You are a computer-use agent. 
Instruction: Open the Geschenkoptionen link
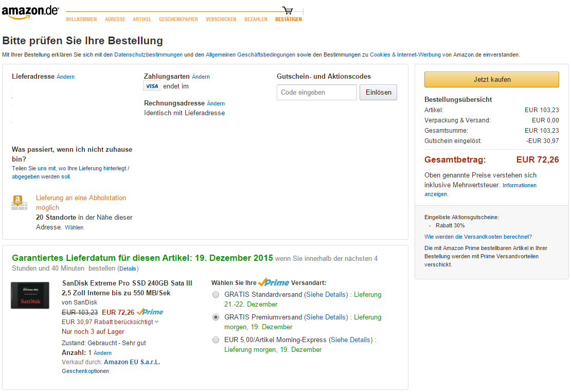pyautogui.click(x=85, y=371)
